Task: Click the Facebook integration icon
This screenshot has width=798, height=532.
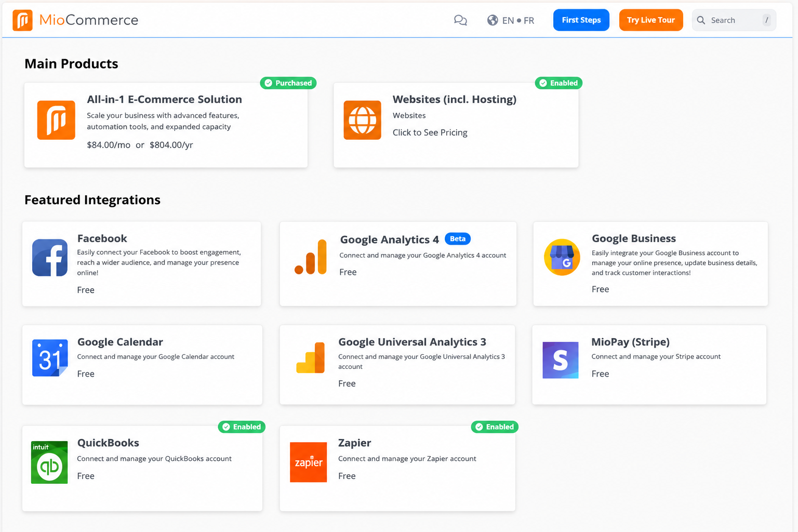Action: [50, 258]
